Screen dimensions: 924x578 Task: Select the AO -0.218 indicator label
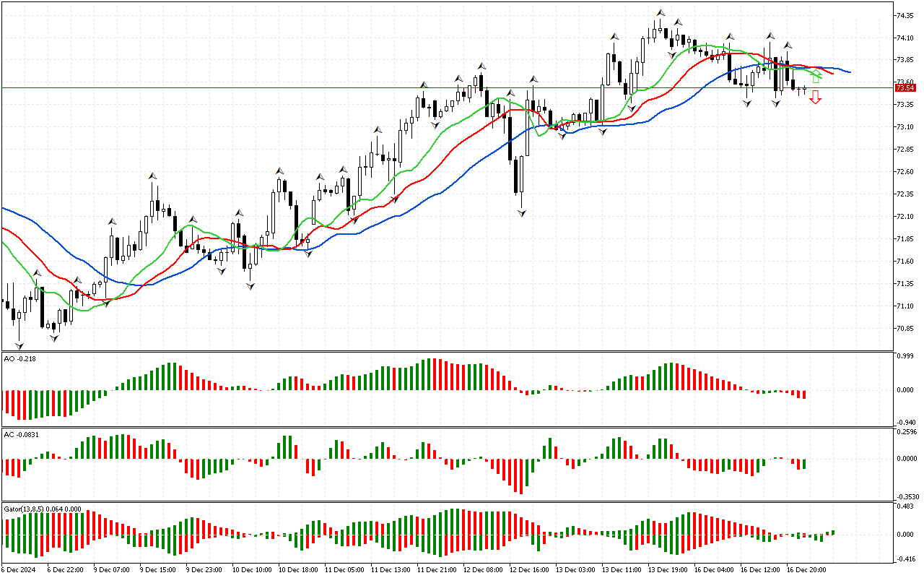(19, 358)
